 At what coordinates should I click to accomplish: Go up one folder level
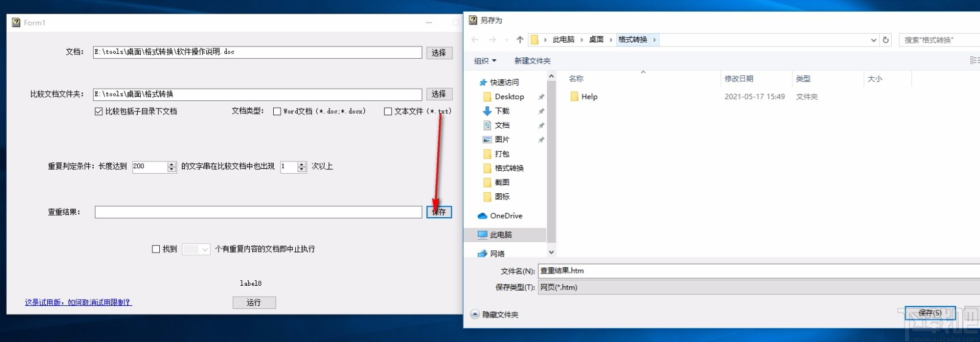520,40
